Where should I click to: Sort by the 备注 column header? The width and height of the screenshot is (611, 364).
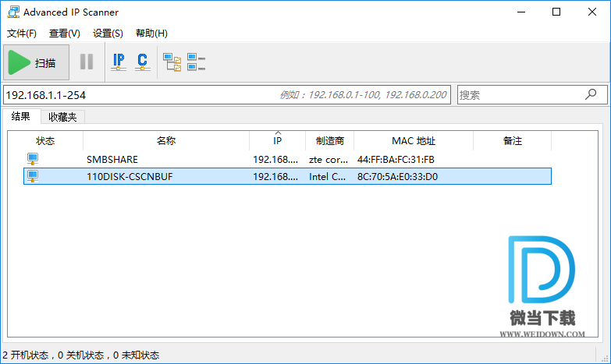pyautogui.click(x=513, y=141)
